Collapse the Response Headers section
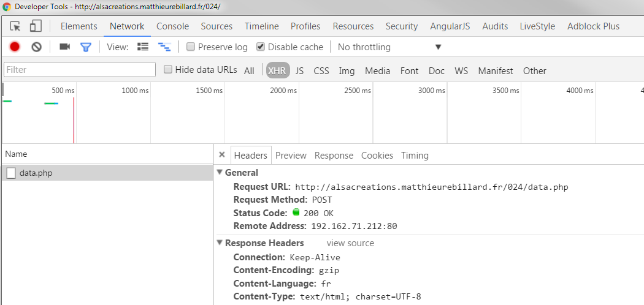This screenshot has width=644, height=305. click(220, 243)
